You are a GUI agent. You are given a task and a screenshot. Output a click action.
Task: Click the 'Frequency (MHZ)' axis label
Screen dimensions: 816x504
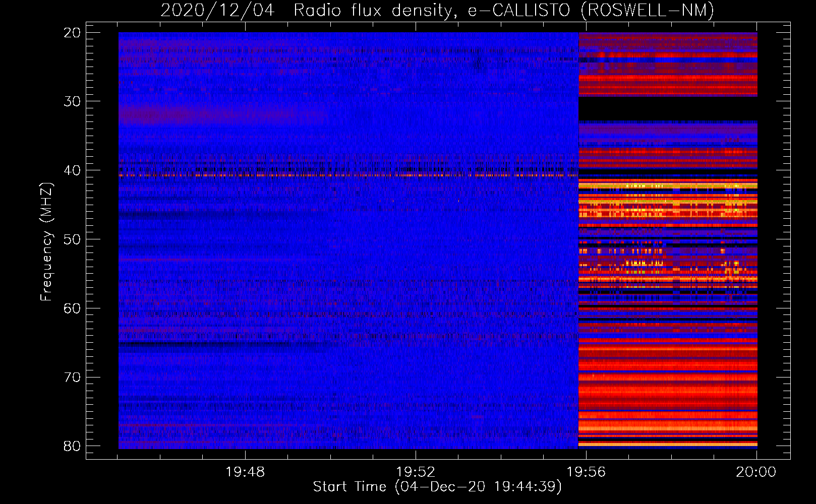click(46, 242)
